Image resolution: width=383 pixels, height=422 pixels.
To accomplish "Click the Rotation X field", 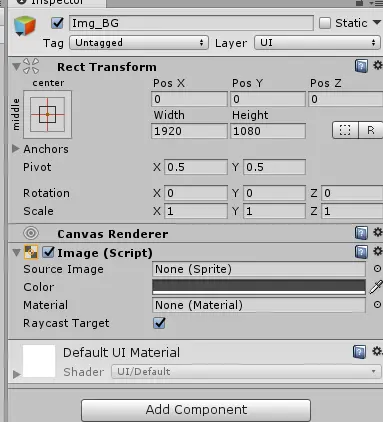I will click(x=196, y=193).
